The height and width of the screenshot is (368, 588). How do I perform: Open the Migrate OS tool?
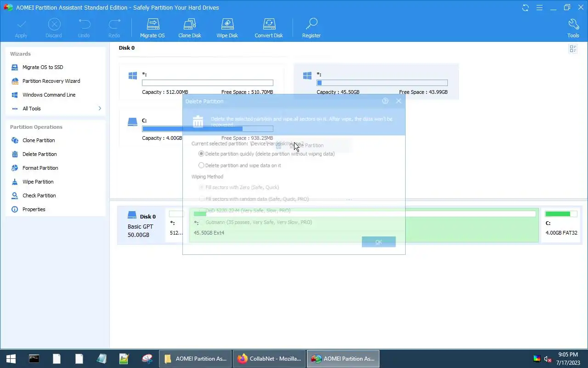[152, 28]
